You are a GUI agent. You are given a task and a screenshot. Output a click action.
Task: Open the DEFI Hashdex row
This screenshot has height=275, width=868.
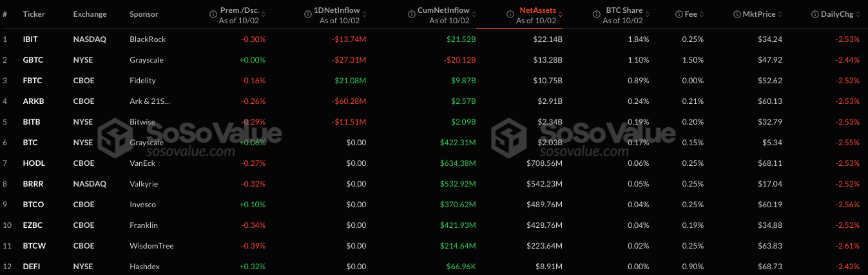[434, 267]
